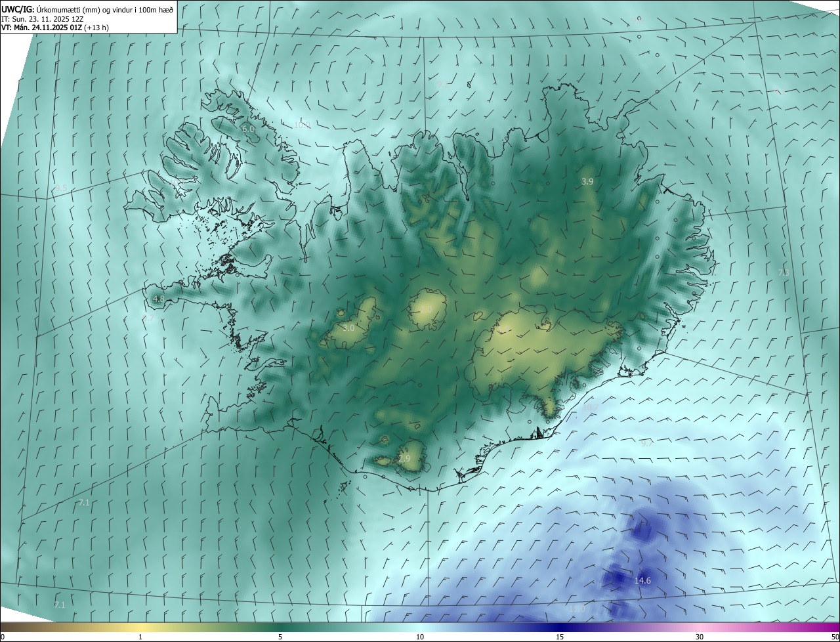Click the 9.5 value on the map
The height and width of the screenshot is (642, 840).
tap(61, 188)
